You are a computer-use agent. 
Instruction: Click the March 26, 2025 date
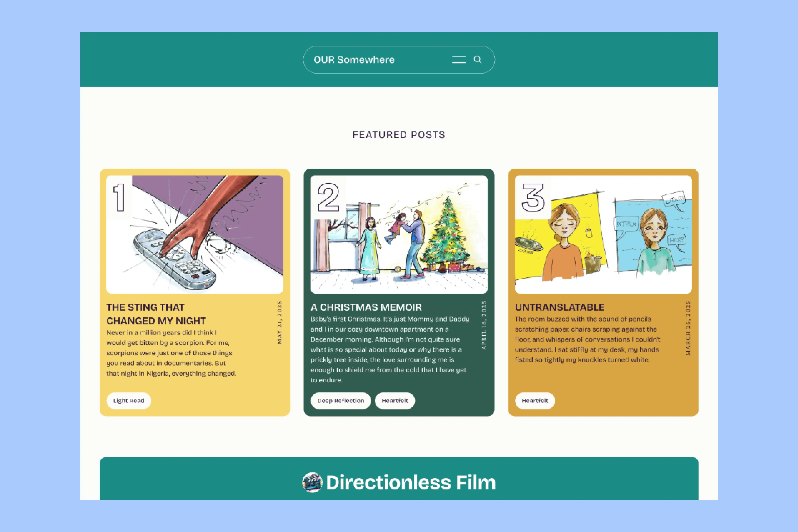pyautogui.click(x=688, y=328)
